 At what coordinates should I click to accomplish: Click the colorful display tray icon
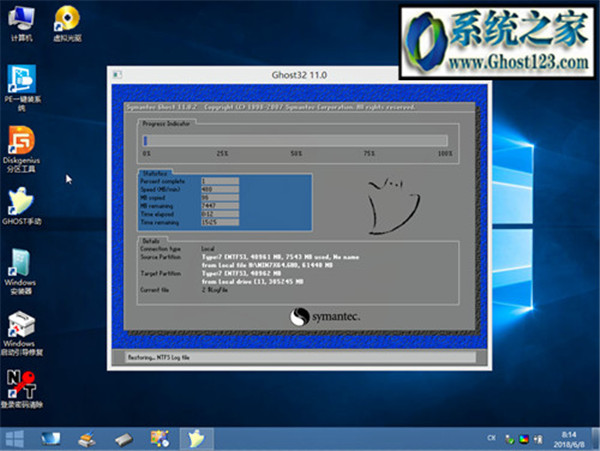pyautogui.click(x=523, y=439)
